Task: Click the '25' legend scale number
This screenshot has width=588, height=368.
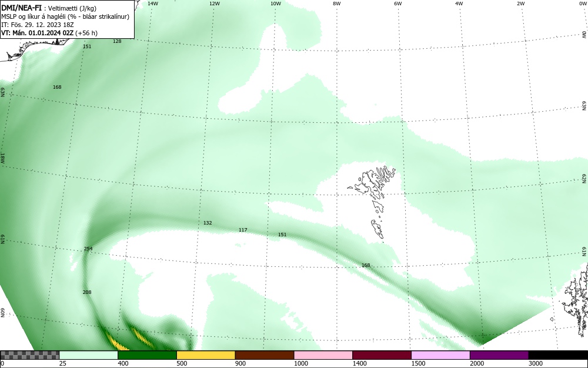Action: click(x=63, y=363)
